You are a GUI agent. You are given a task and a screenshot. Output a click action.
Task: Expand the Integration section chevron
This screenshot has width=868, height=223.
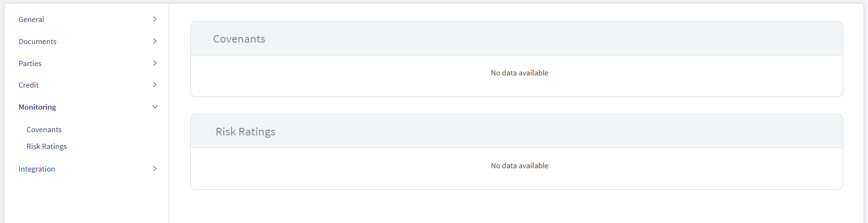pyautogui.click(x=155, y=169)
